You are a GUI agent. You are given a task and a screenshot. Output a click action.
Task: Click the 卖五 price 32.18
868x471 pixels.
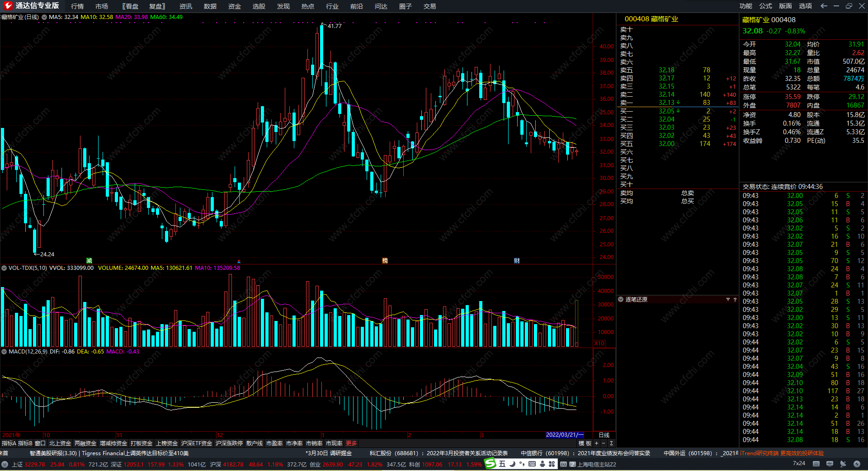click(x=666, y=70)
